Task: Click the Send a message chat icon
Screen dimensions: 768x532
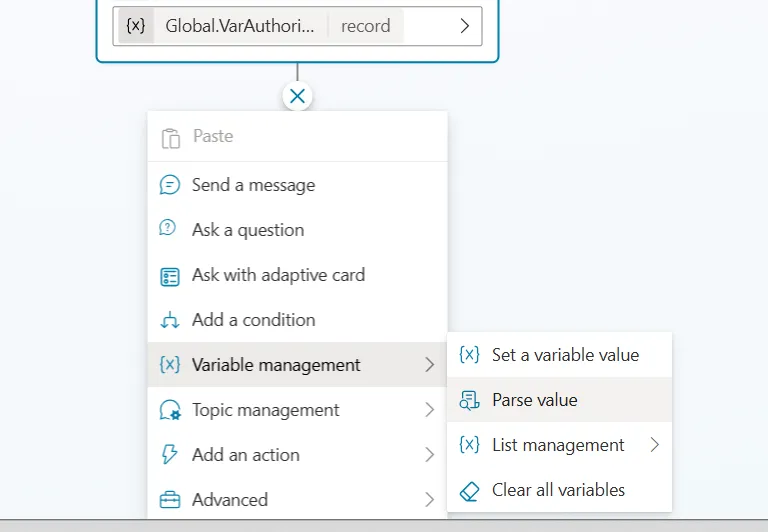Action: [x=169, y=185]
